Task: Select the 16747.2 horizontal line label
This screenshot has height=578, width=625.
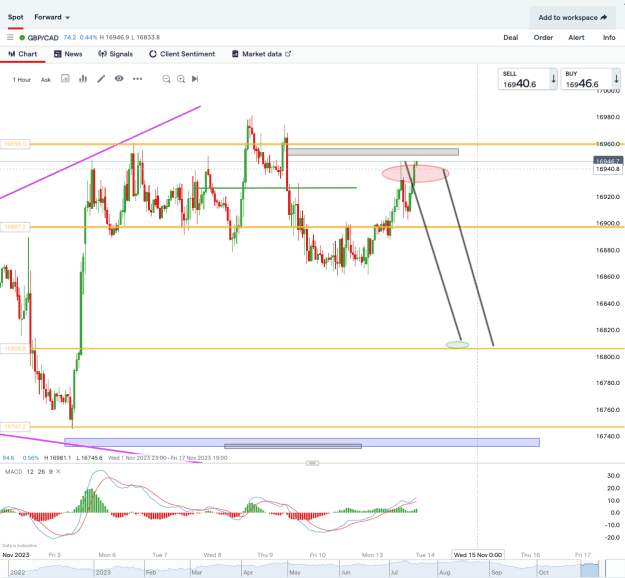Action: point(15,427)
